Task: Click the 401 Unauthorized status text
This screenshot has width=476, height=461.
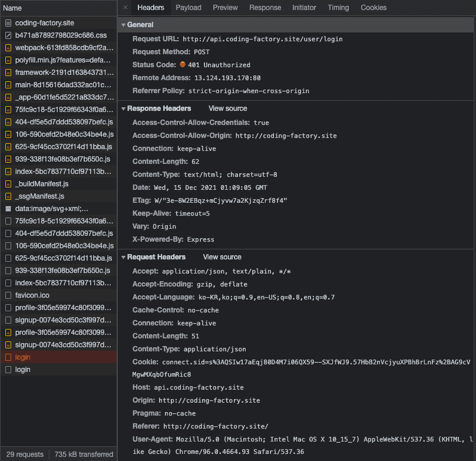Action: pos(219,65)
